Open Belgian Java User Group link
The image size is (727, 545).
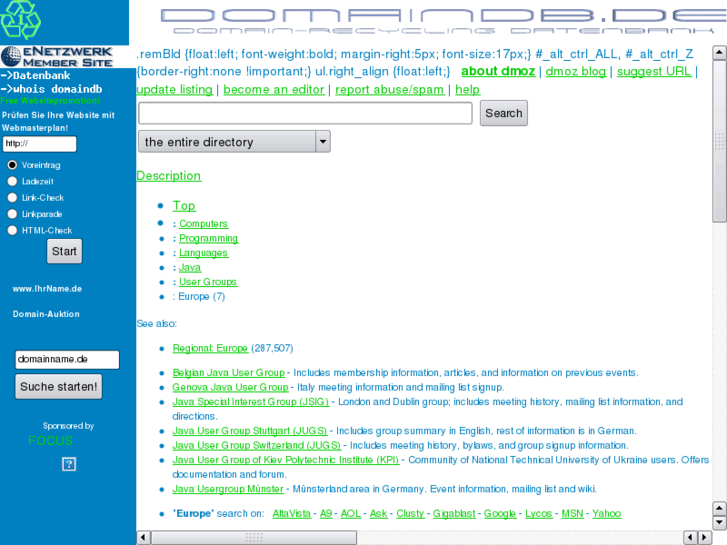(229, 373)
